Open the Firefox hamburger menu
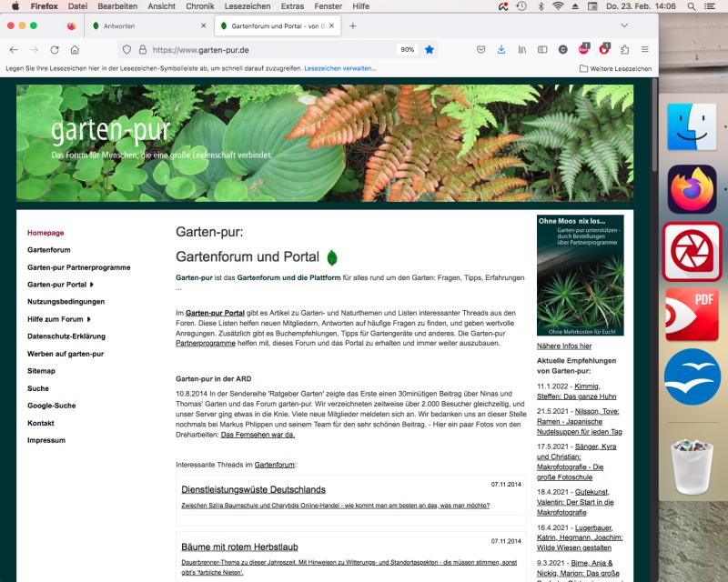The image size is (728, 582). coord(645,49)
